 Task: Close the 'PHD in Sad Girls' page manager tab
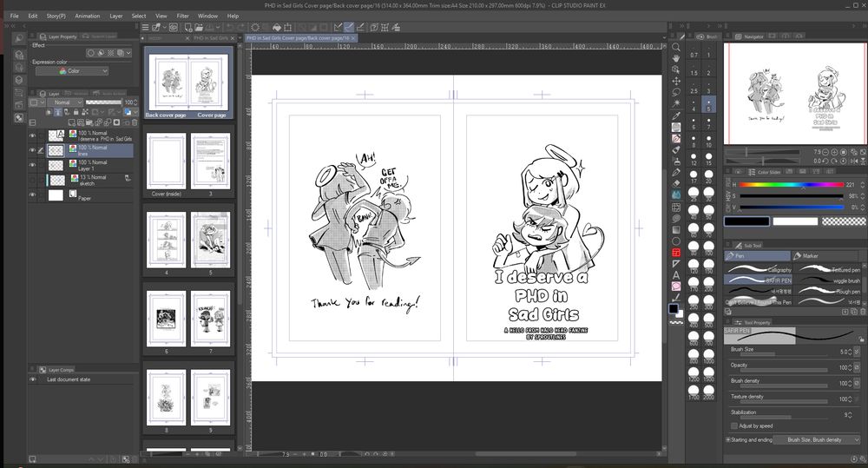233,38
